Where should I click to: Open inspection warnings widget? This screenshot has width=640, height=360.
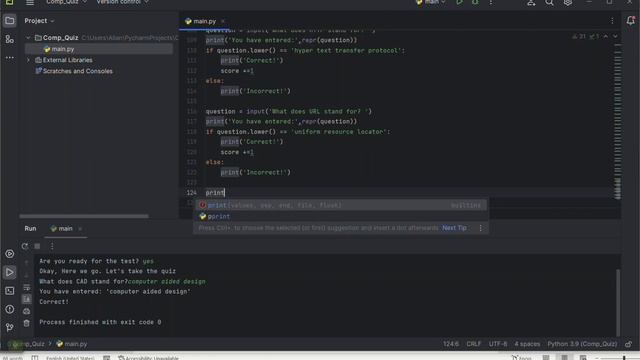tap(586, 36)
